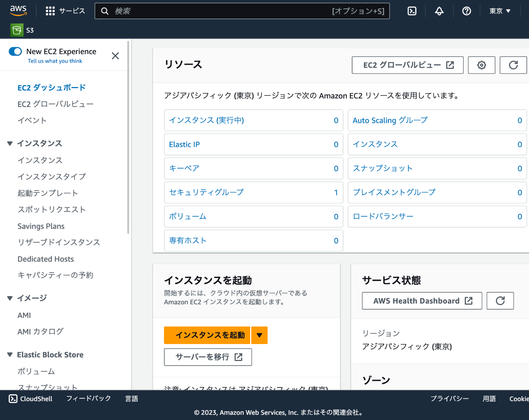The image size is (529, 420).
Task: Open イベント in sidebar
Action: click(x=32, y=120)
